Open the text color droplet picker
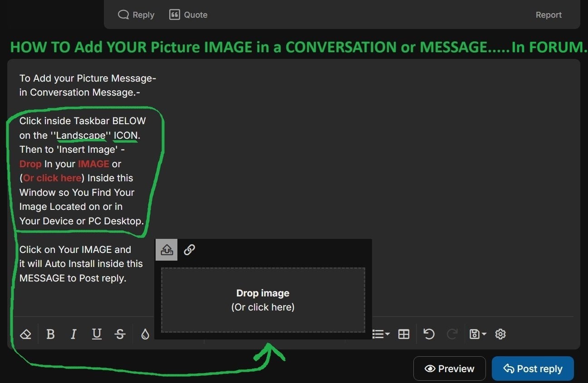Screen dimensions: 588x383 coord(145,335)
